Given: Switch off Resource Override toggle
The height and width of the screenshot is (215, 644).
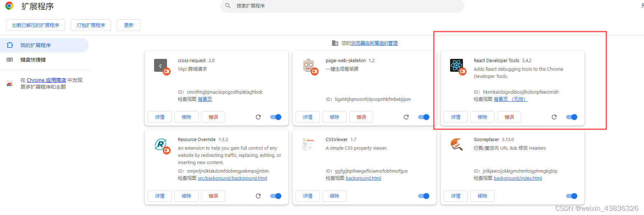Looking at the screenshot, I should (x=276, y=196).
